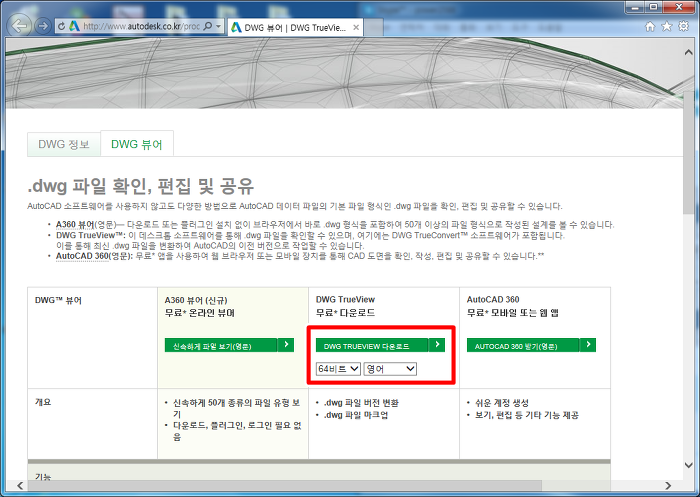Viewport: 700px width, 497px height.
Task: Switch to the DWG 정보 tab
Action: point(64,144)
